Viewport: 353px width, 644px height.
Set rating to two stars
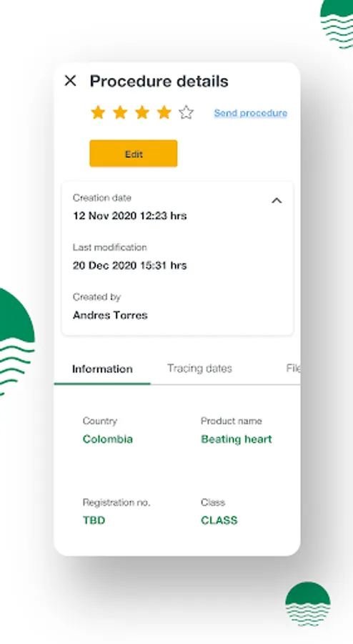120,112
